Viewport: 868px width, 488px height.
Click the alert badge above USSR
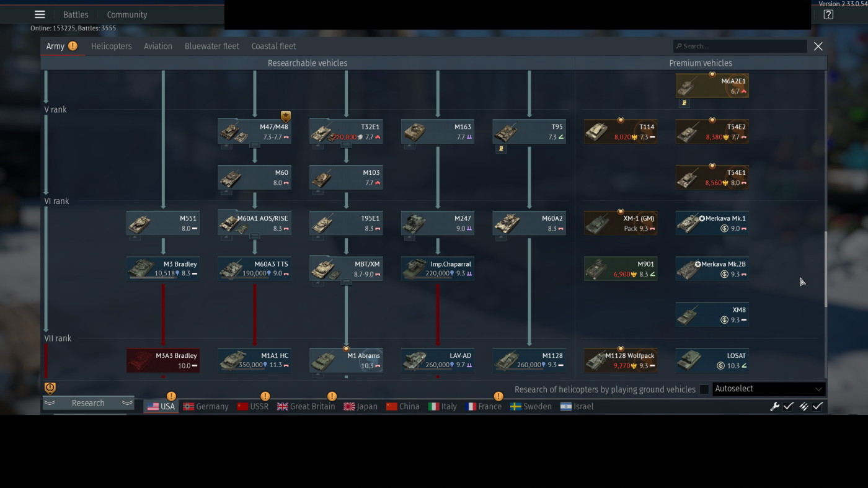click(x=265, y=396)
